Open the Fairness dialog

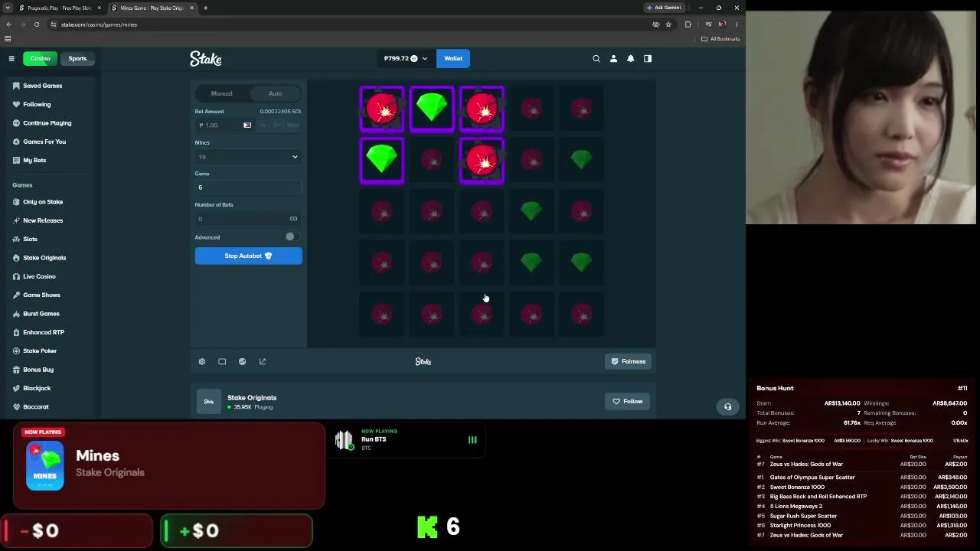click(x=628, y=361)
